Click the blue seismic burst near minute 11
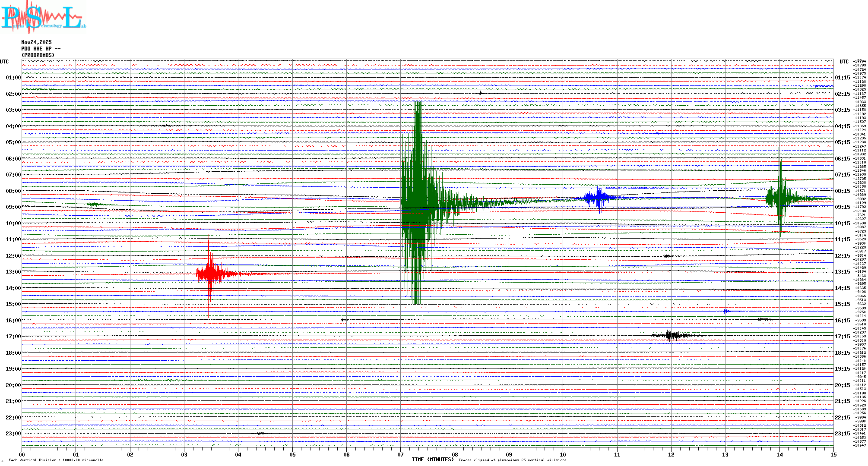Screen dimensions: 868x466 click(598, 198)
